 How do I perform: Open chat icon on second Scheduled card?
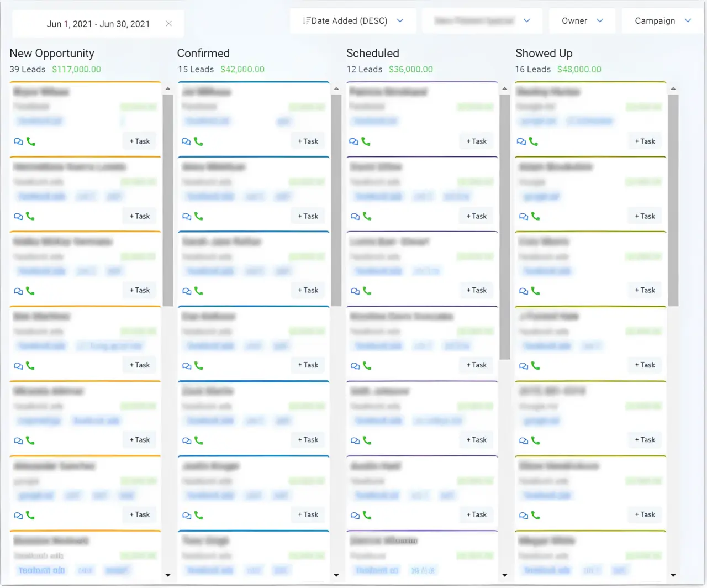coord(355,217)
